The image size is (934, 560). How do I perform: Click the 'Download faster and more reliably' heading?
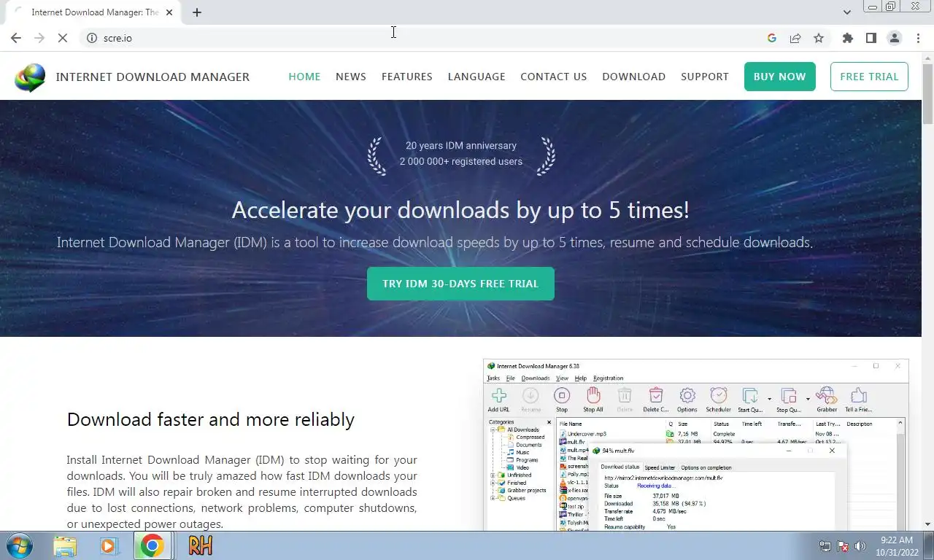[x=211, y=419]
